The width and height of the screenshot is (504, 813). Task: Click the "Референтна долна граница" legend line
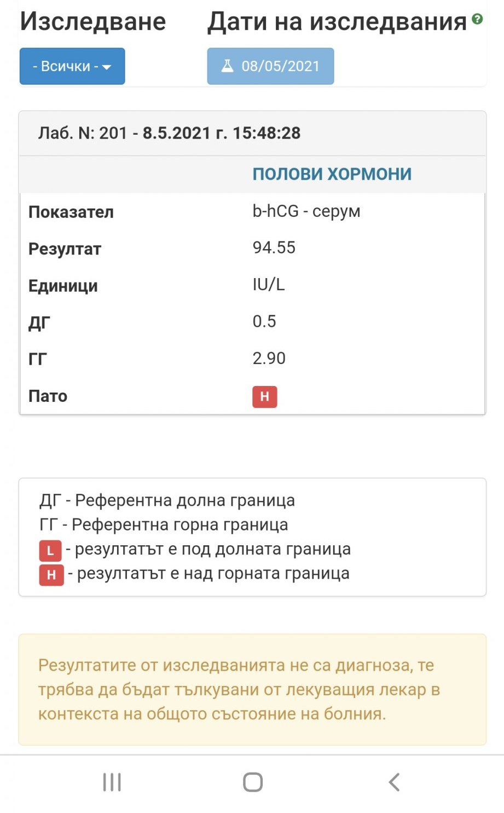pyautogui.click(x=167, y=500)
